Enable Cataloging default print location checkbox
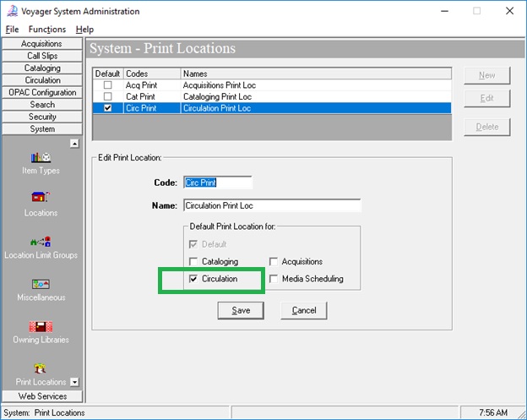The width and height of the screenshot is (527, 420). pyautogui.click(x=193, y=262)
